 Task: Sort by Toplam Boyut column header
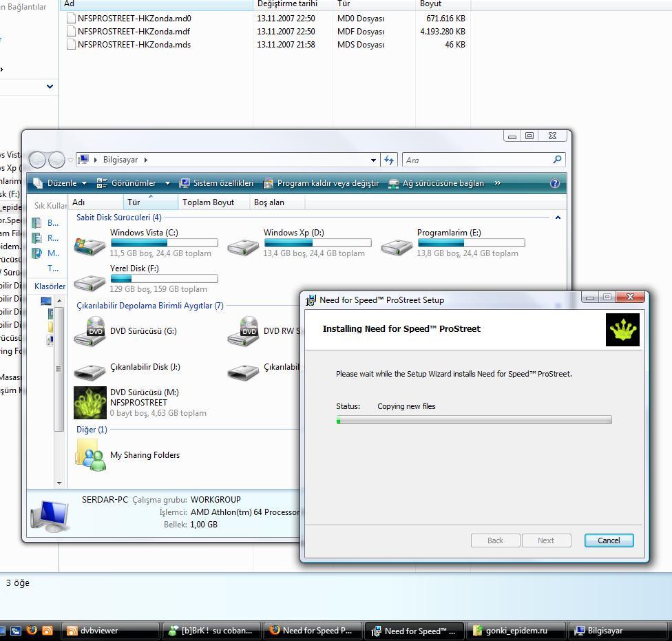click(213, 202)
